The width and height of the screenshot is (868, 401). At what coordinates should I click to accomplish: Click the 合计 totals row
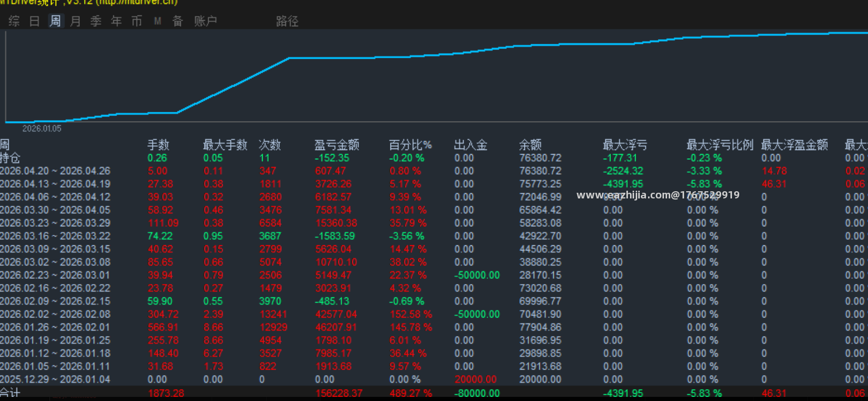pyautogui.click(x=434, y=393)
